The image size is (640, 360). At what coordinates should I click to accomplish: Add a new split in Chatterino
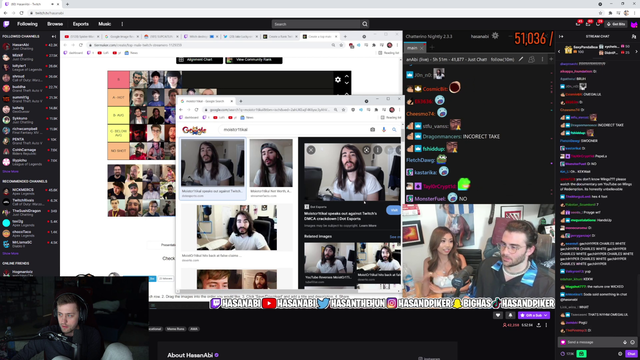click(x=551, y=60)
